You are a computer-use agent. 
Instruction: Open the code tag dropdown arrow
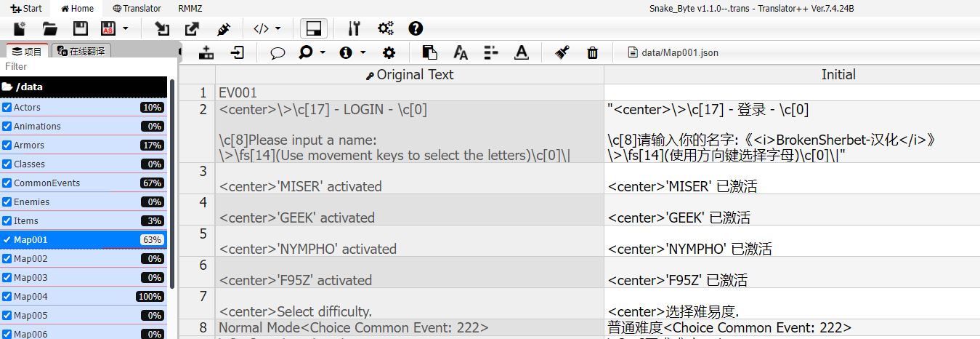pos(278,28)
